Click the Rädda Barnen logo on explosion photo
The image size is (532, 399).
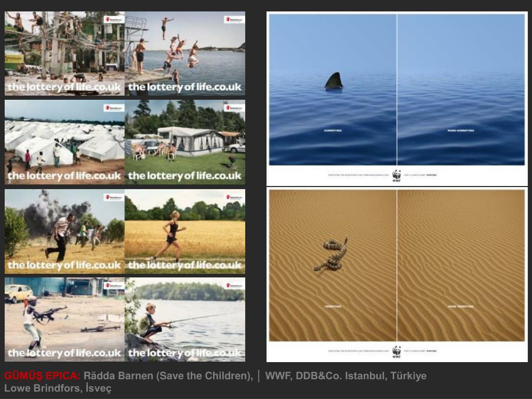[114, 197]
